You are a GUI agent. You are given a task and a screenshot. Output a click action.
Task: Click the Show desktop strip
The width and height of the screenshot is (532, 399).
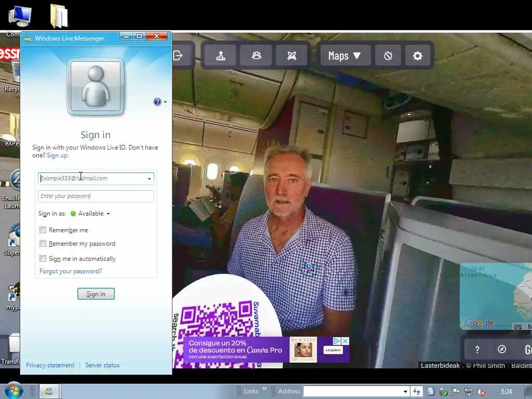point(529,392)
